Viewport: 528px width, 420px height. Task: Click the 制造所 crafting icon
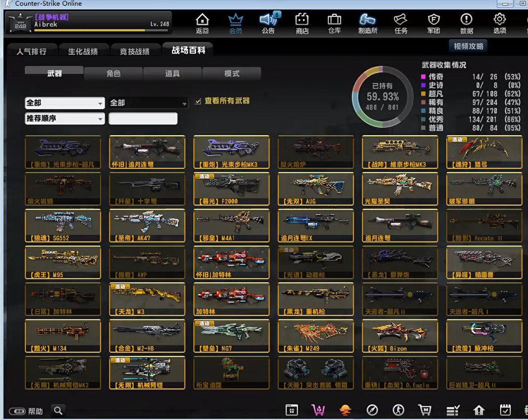pyautogui.click(x=367, y=23)
